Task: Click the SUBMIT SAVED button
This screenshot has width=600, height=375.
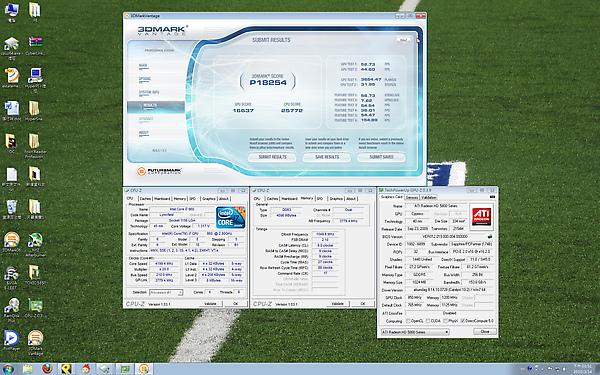Action: [x=381, y=157]
